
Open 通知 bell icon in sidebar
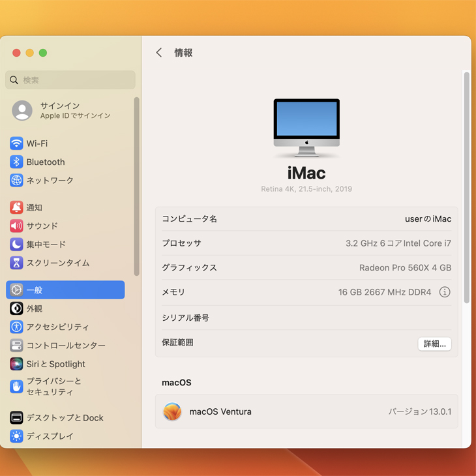[16, 207]
